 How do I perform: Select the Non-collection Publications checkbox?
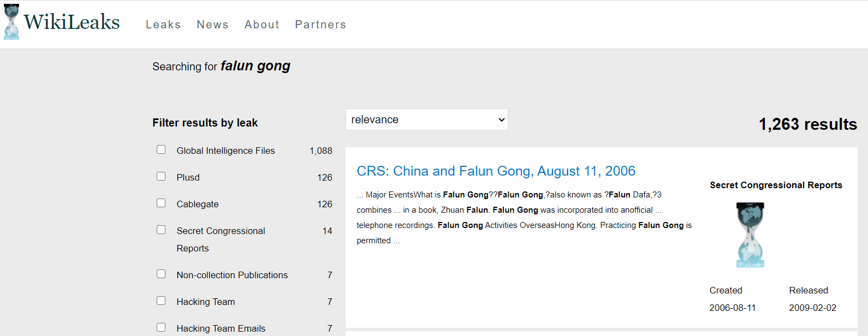[x=161, y=274]
